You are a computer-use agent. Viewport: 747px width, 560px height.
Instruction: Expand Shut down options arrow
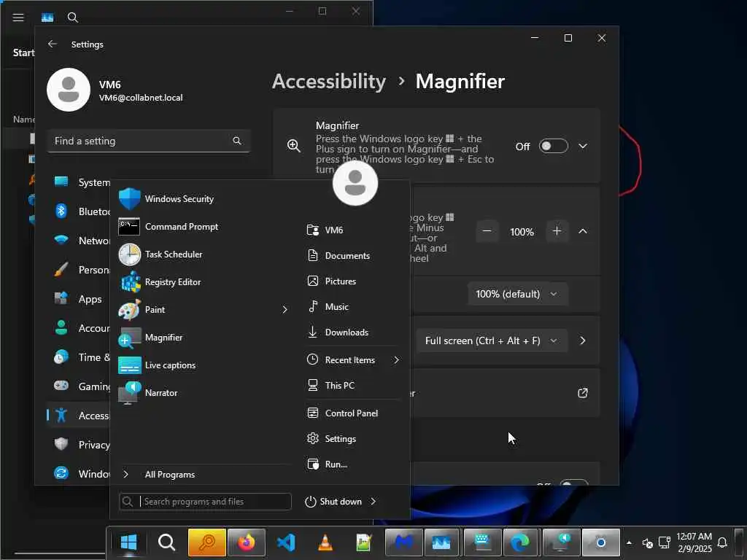[373, 502]
